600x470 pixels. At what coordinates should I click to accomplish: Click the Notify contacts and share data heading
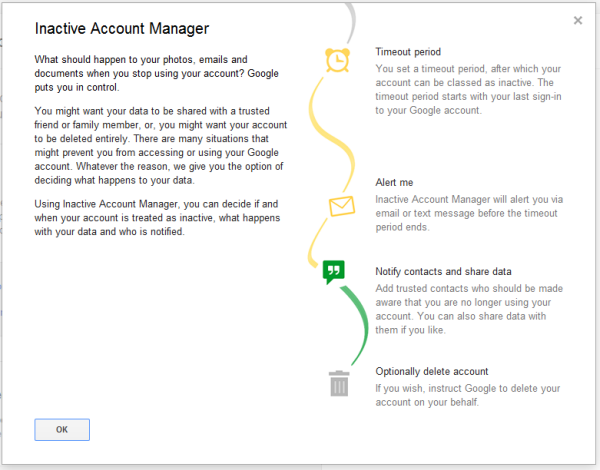pyautogui.click(x=443, y=272)
